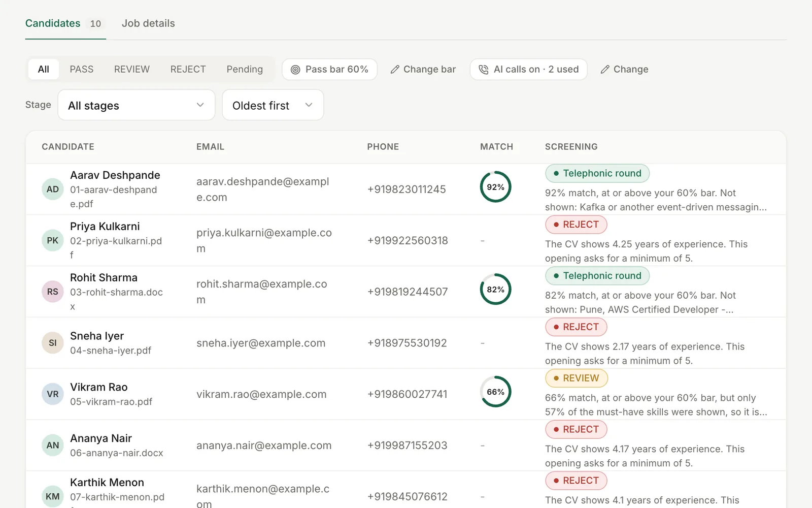
Task: Filter candidates by PASS
Action: coord(82,69)
